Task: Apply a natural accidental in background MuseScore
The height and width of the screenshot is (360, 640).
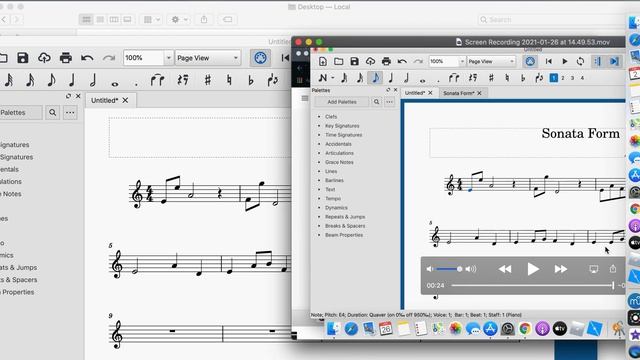Action: pos(229,80)
